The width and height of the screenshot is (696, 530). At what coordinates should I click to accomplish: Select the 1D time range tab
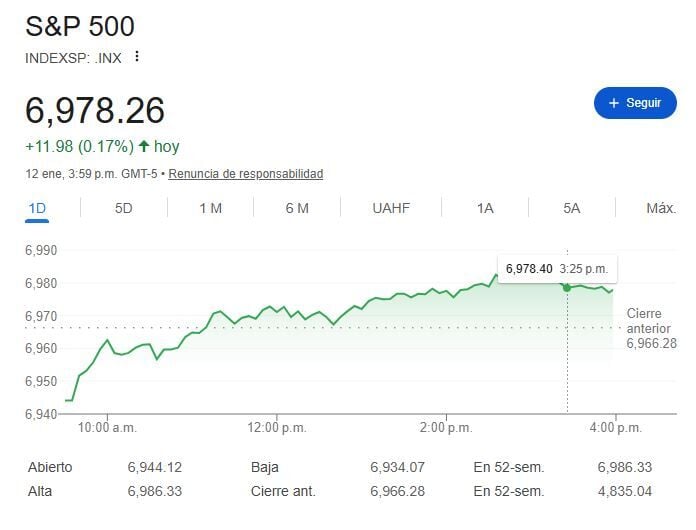coord(38,208)
